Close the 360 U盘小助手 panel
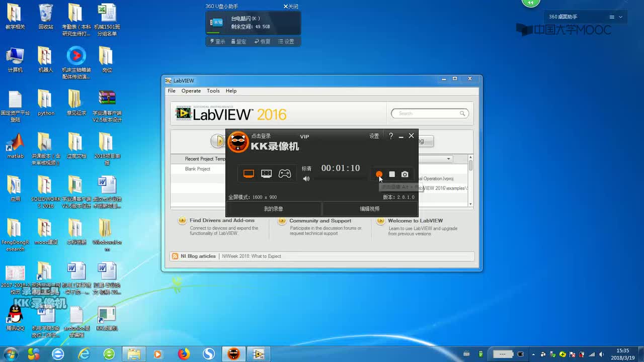 [291, 7]
